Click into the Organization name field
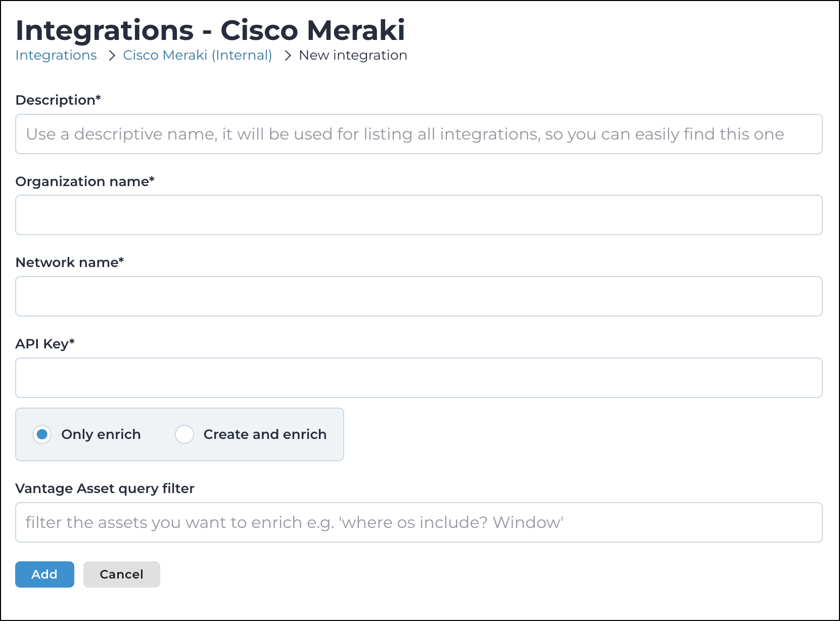 coord(419,215)
